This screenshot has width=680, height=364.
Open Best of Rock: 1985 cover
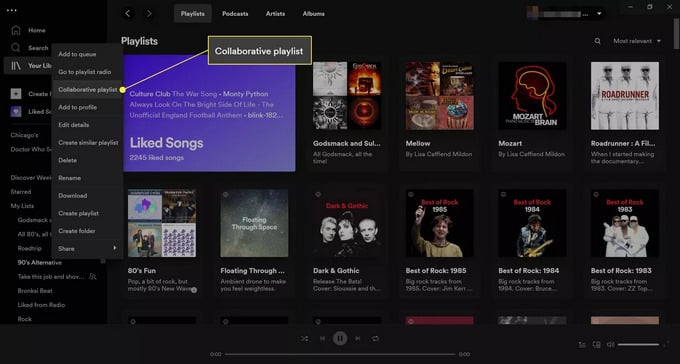point(440,223)
